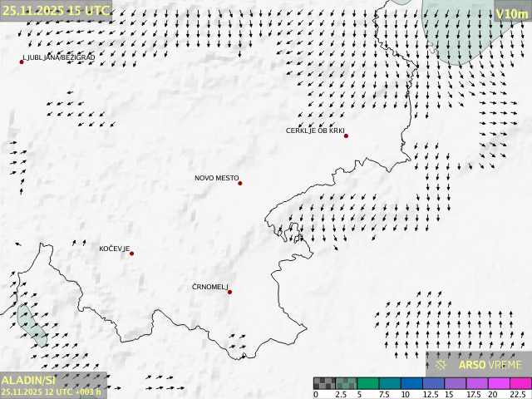Screen dimensions: 532x399
Task: Select the Črnomelj red station dot
Action: [229, 292]
